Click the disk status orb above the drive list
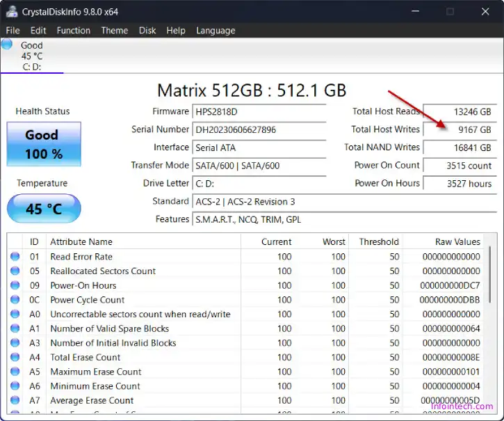 (x=7, y=44)
